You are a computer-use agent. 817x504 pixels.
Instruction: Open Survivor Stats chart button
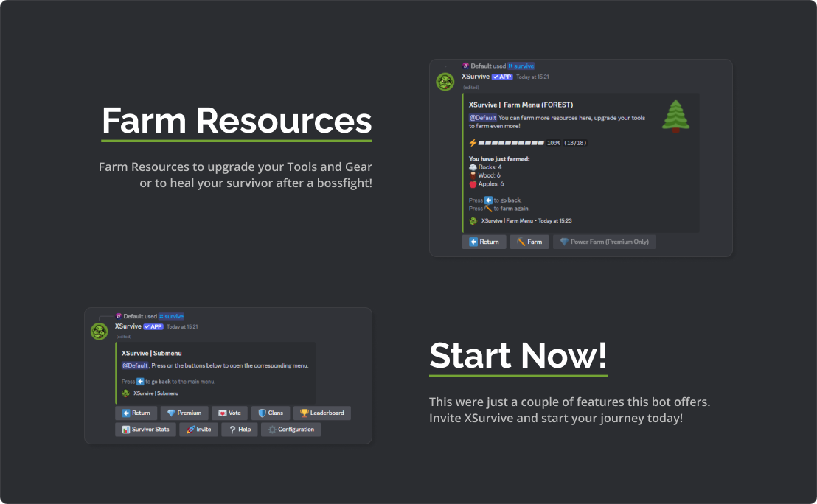tap(146, 430)
